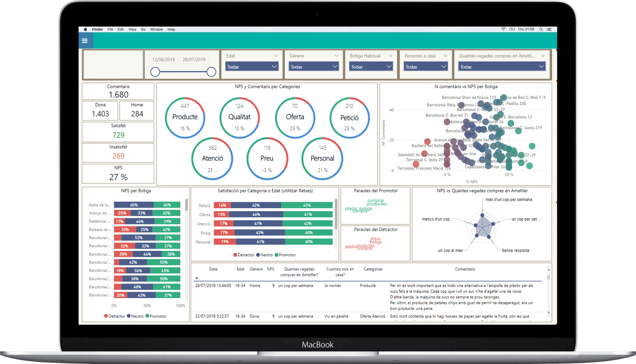Click the word 'preus' in Detractor cloud
The width and height of the screenshot is (636, 364).
[375, 239]
